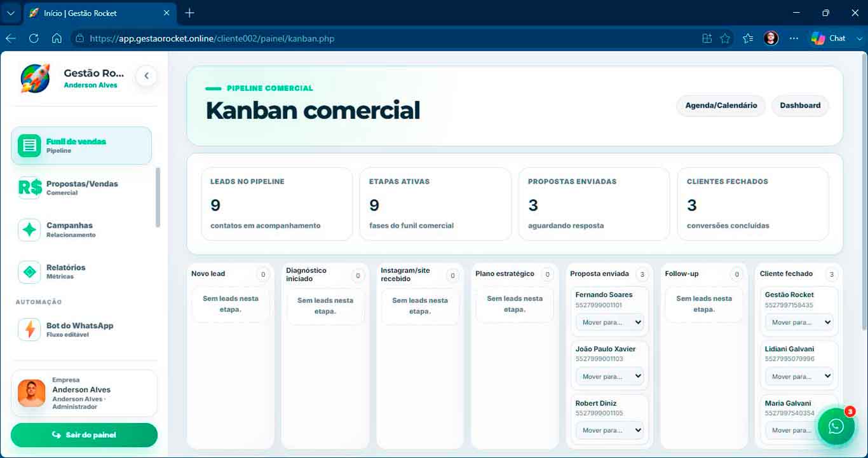Open new browser tab with plus
This screenshot has width=868, height=458.
[x=189, y=13]
